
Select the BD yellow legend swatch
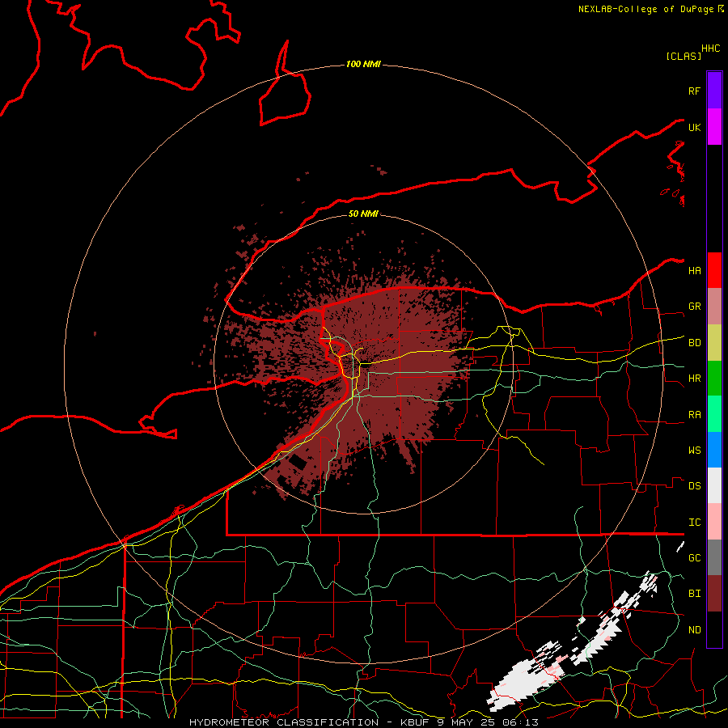click(714, 343)
